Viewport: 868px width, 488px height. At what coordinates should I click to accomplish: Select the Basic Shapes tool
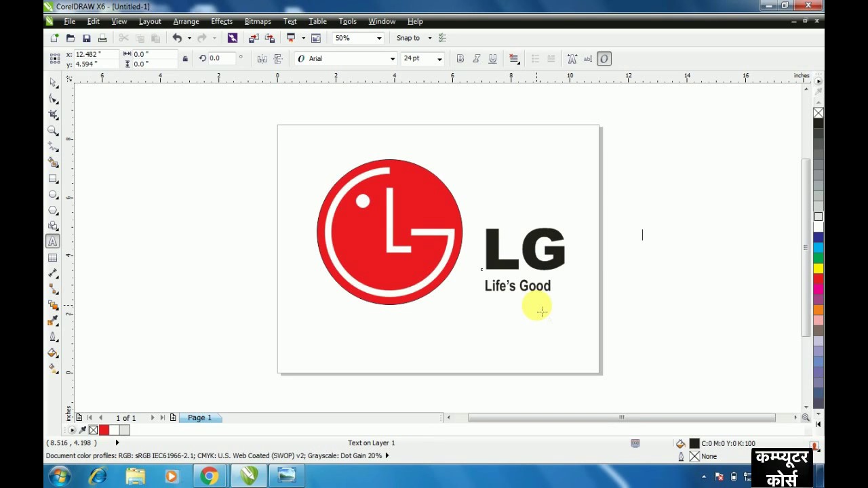[53, 226]
